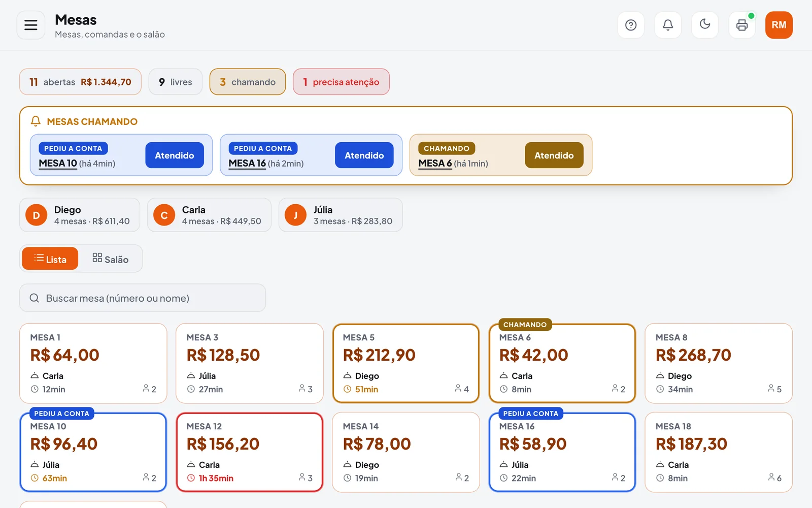Click the R$ 42,00 total on Mesa 6
The height and width of the screenshot is (508, 812).
tap(534, 355)
